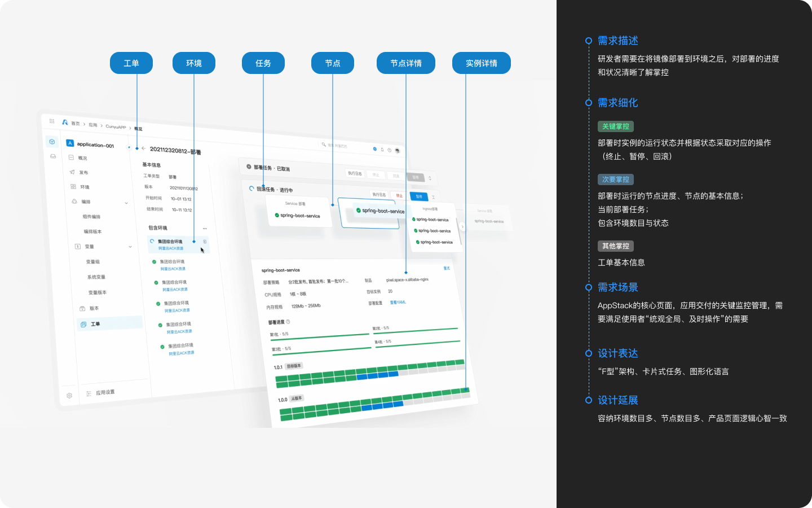
Task: Open the 查看YAML link
Action: 398,303
